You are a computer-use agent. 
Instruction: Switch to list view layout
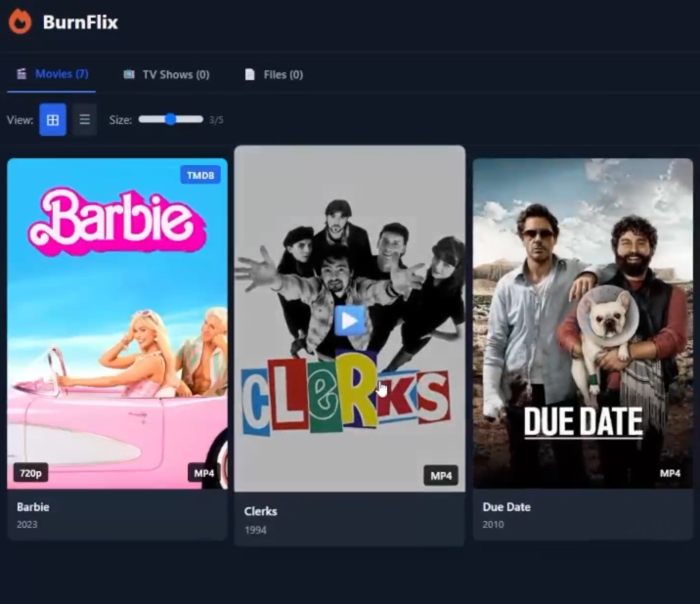coord(84,119)
